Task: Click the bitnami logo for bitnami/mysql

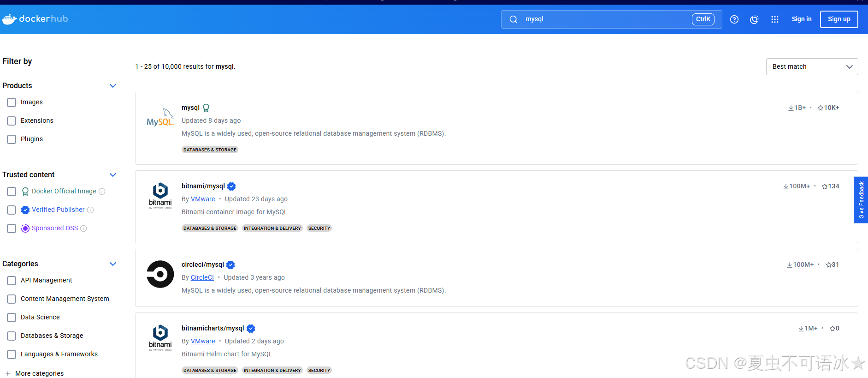Action: (160, 195)
